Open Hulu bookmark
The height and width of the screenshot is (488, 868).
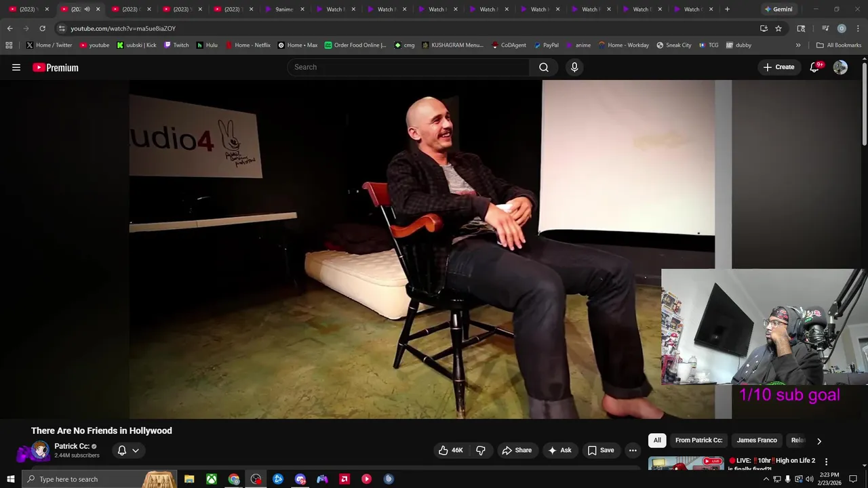(x=207, y=45)
